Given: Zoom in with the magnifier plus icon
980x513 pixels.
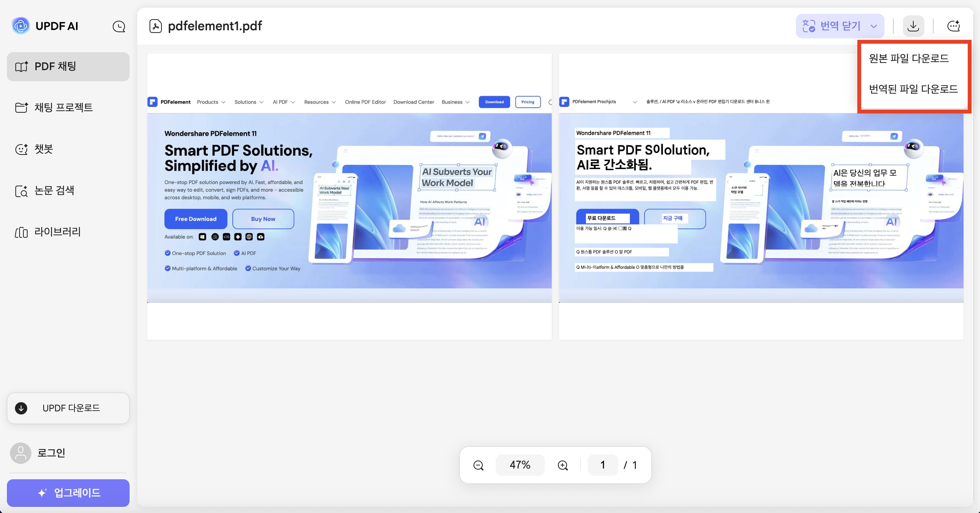Looking at the screenshot, I should [x=562, y=465].
